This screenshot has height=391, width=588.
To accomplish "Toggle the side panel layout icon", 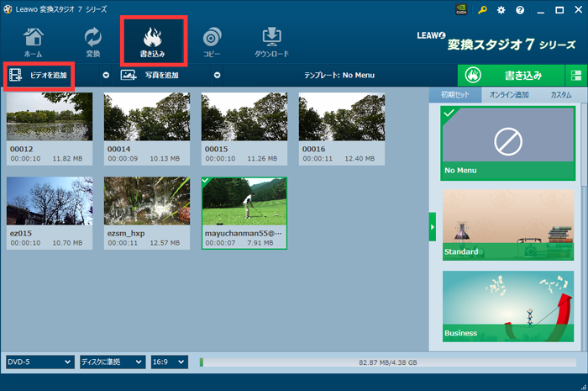I will (576, 75).
